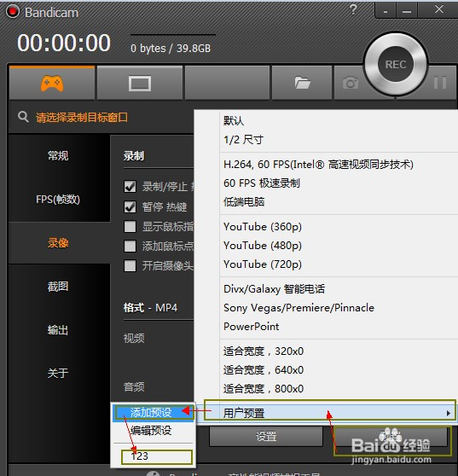Expand the 用户预置 submenu
The image size is (458, 476).
[x=327, y=413]
